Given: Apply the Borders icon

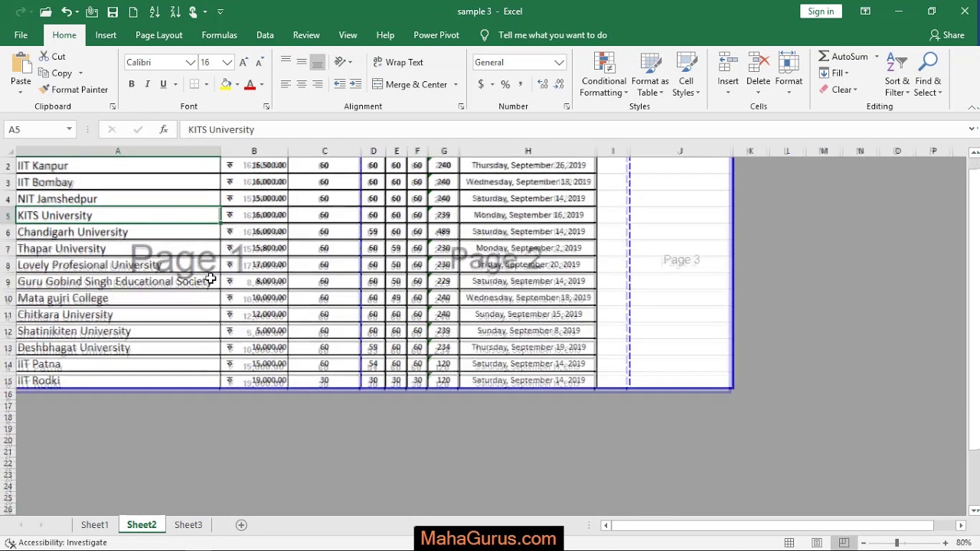Looking at the screenshot, I should pyautogui.click(x=194, y=84).
